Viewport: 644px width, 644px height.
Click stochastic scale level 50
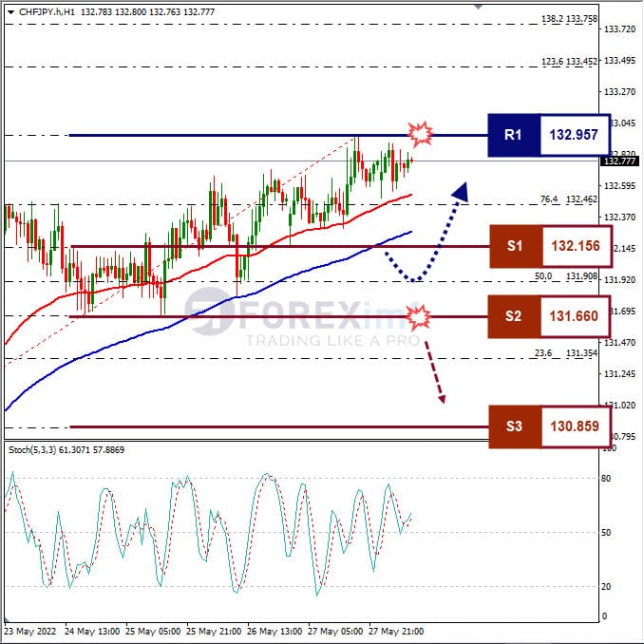(606, 532)
